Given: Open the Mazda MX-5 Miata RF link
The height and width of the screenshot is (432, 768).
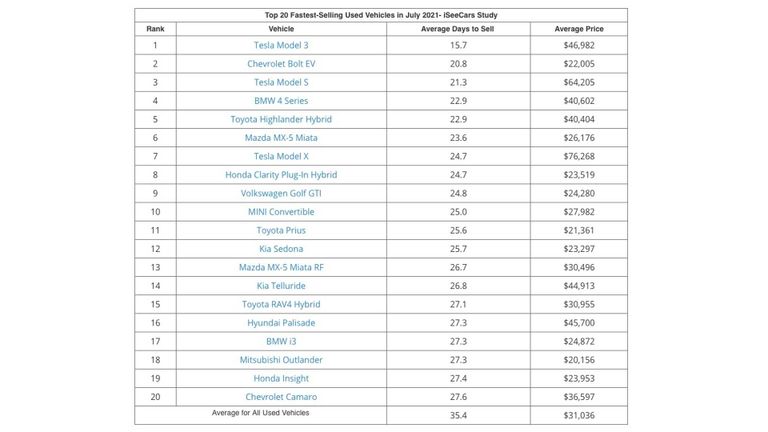Looking at the screenshot, I should tap(281, 267).
